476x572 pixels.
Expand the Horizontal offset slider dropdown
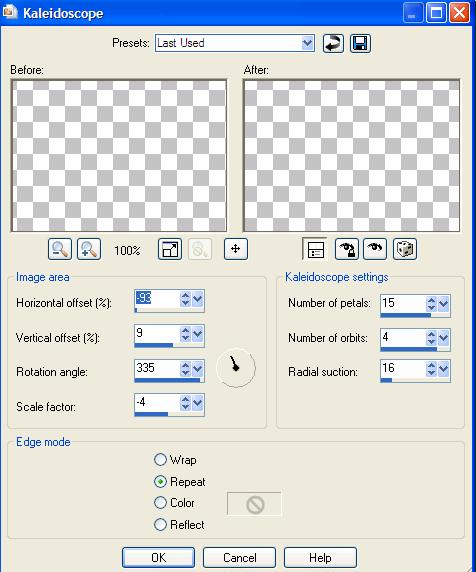198,299
